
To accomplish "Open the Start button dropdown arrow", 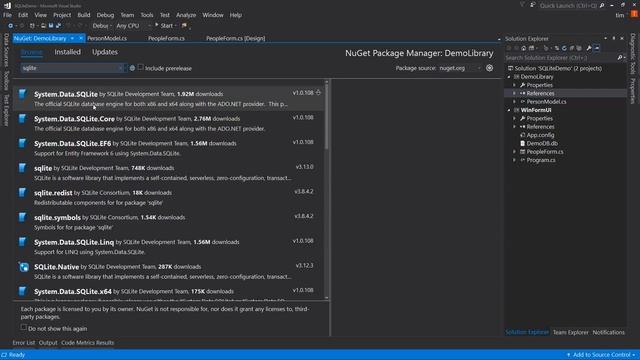I will [176, 26].
